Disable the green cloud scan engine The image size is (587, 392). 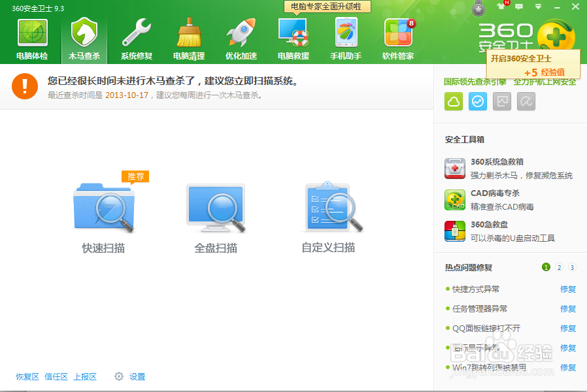click(454, 103)
